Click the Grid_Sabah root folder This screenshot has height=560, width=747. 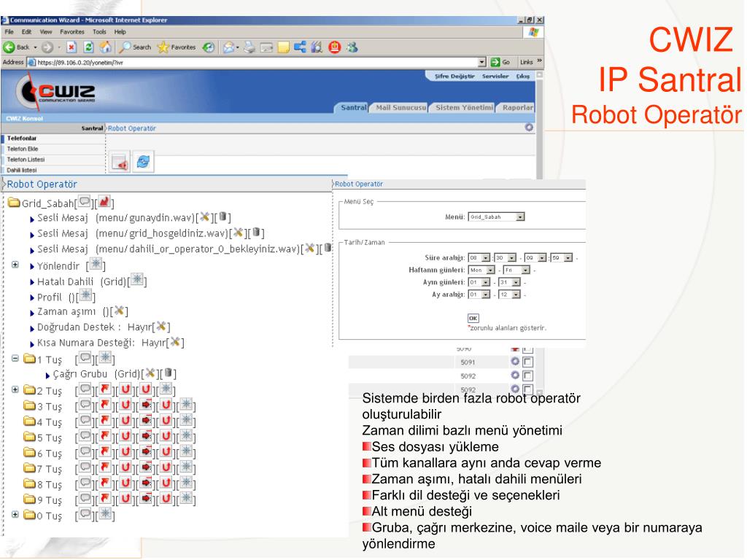point(42,203)
